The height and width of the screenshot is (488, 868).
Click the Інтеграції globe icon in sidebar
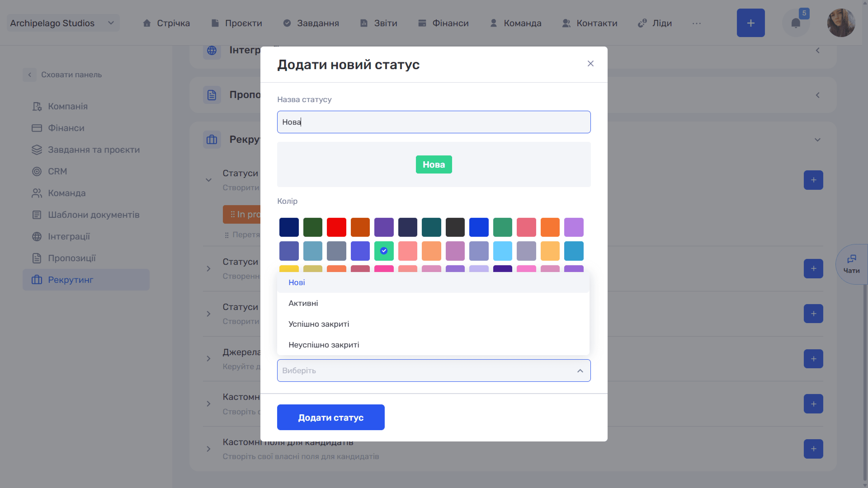(37, 236)
